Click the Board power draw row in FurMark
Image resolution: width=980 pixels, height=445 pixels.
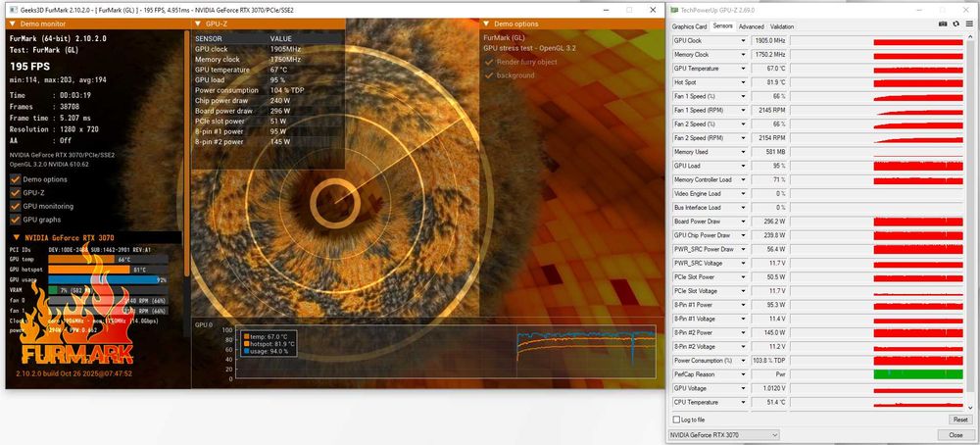click(268, 111)
